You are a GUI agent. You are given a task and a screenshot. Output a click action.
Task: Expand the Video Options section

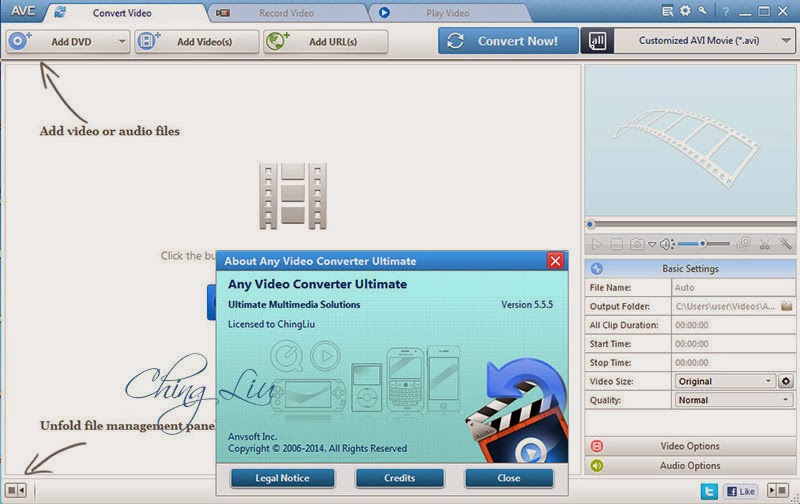690,446
